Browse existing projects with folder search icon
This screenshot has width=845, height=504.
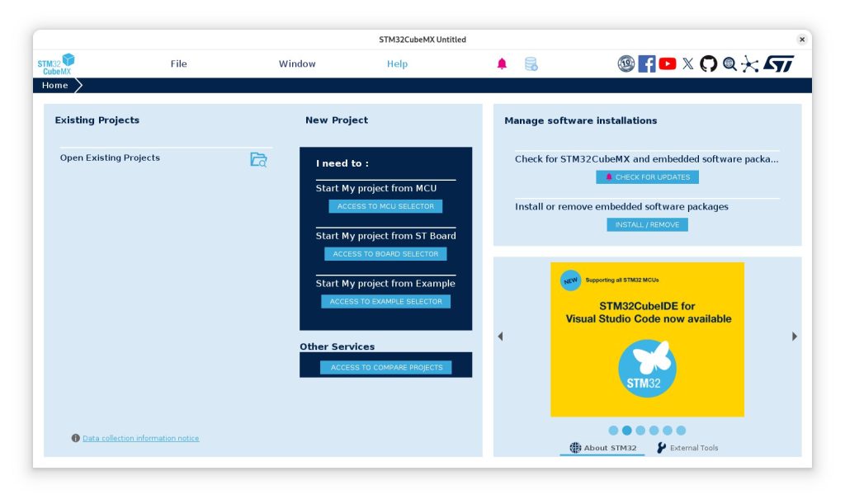pyautogui.click(x=258, y=160)
